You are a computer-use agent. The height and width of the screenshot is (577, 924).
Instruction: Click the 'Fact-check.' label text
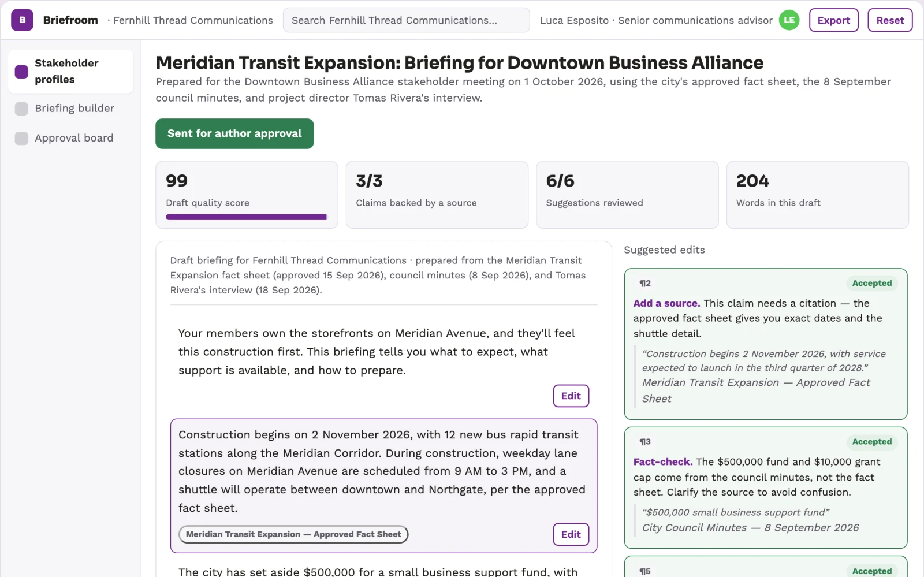(662, 462)
